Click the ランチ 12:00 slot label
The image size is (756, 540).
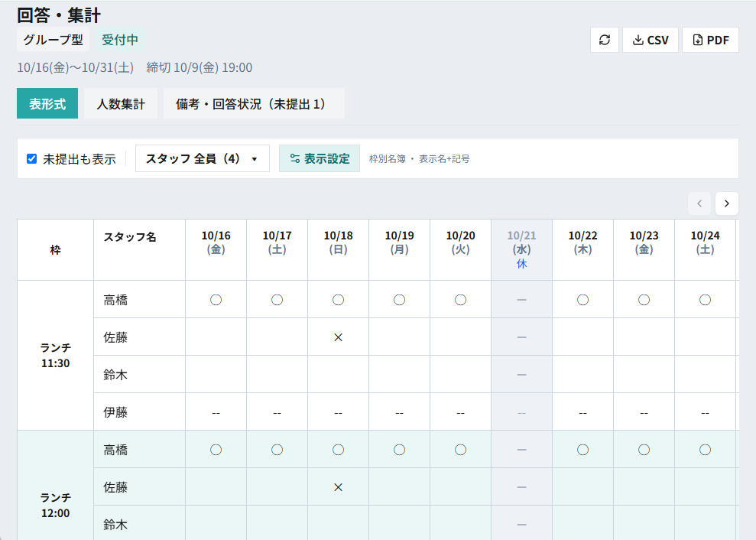click(x=56, y=506)
